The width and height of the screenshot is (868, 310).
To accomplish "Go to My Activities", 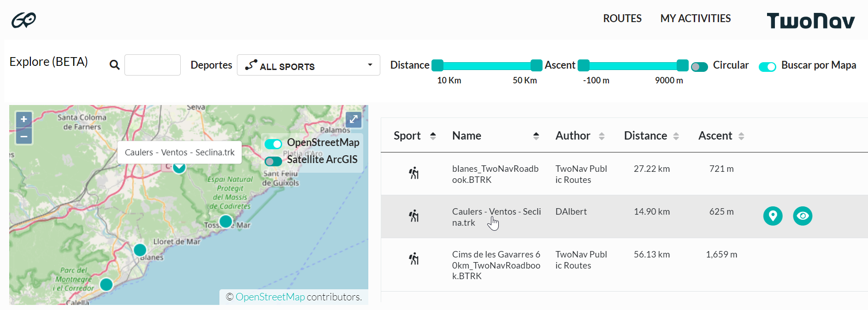I will 695,18.
